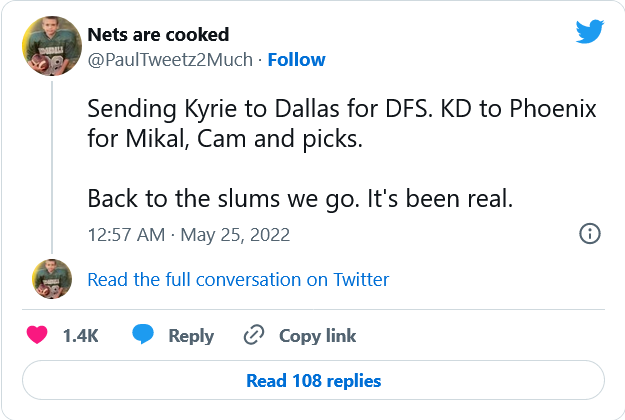Select the Copy link text label
Viewport: 625px width, 420px height.
point(317,336)
